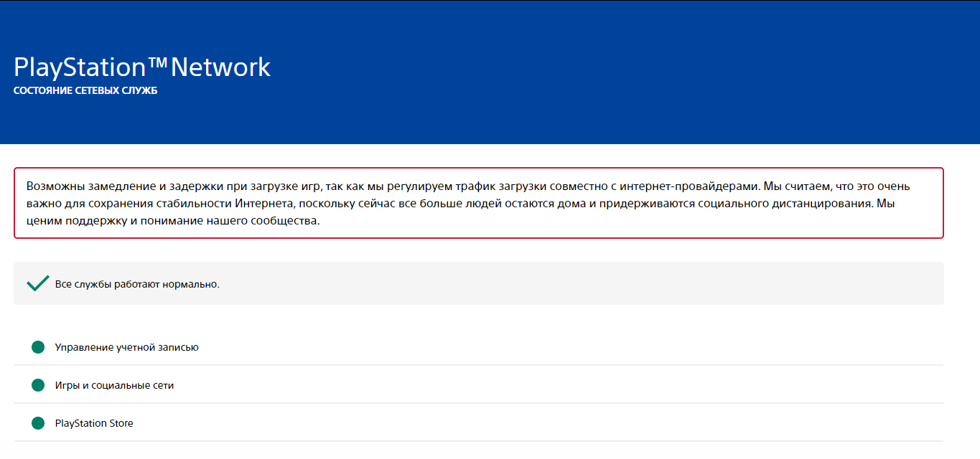Click green dot beside Игры и социальные сети

point(38,385)
